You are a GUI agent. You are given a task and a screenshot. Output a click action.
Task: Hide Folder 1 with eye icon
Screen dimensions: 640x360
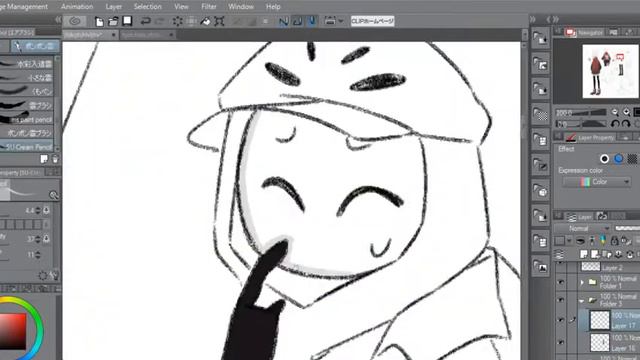click(x=561, y=282)
